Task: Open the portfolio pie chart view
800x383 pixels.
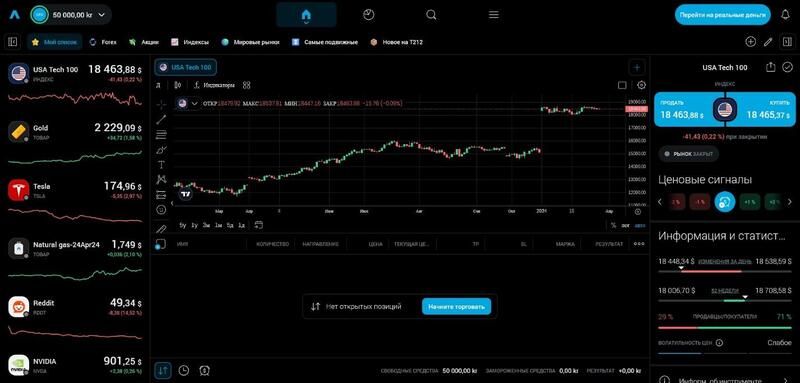Action: (x=368, y=15)
